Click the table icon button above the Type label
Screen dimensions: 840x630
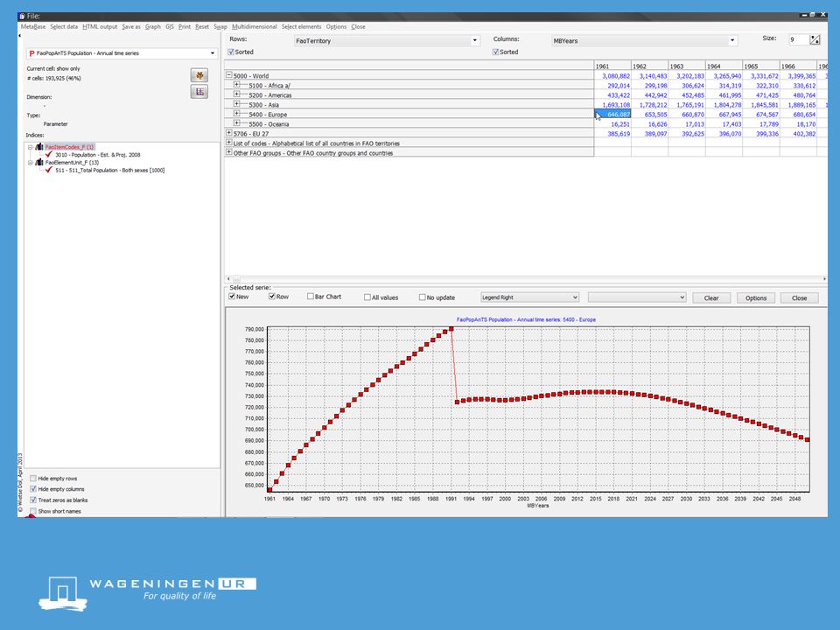click(199, 92)
